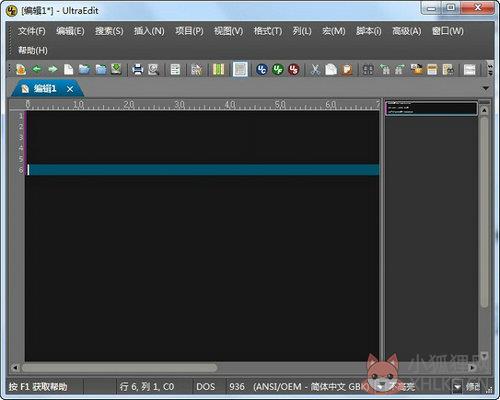
Task: Open the 文件(F) menu
Action: click(32, 31)
